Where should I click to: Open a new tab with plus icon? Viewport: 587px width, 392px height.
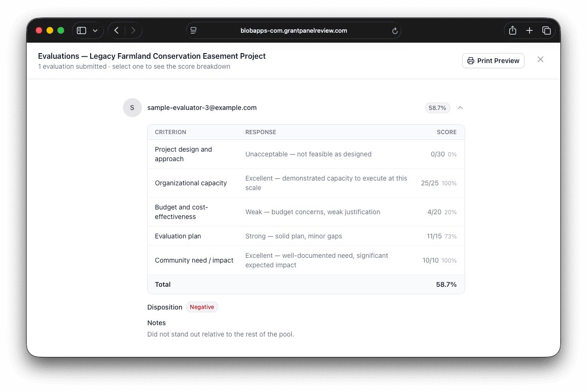(x=530, y=30)
